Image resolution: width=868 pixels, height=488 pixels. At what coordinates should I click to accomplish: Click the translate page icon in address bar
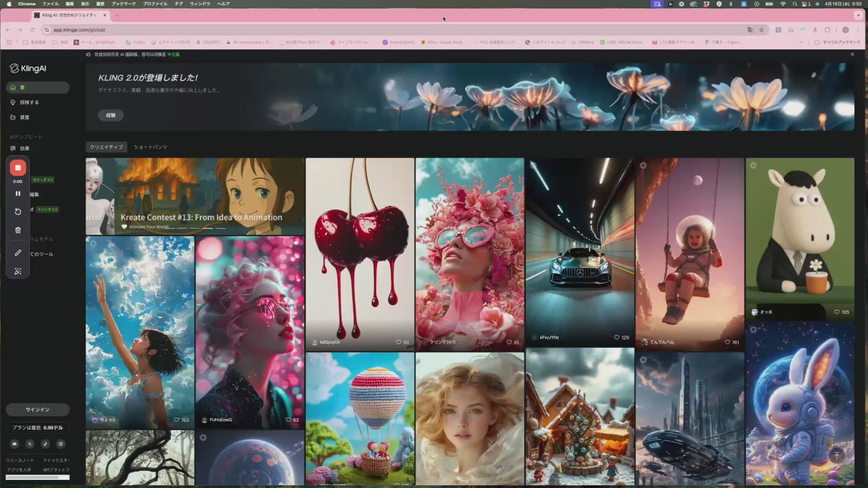750,30
